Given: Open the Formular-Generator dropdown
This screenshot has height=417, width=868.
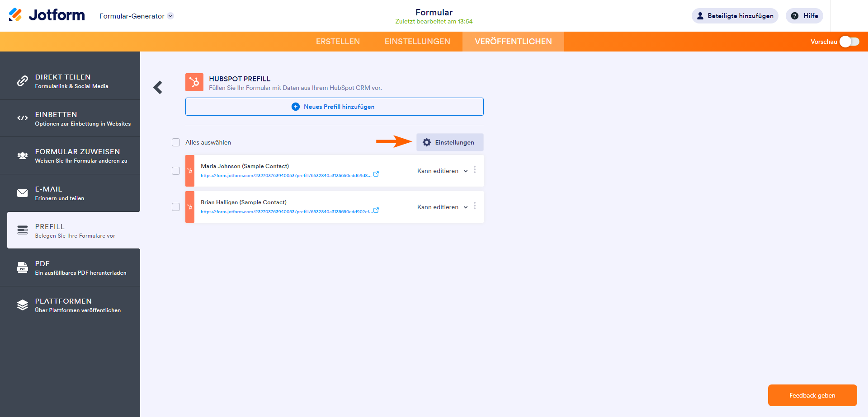Looking at the screenshot, I should (x=136, y=16).
